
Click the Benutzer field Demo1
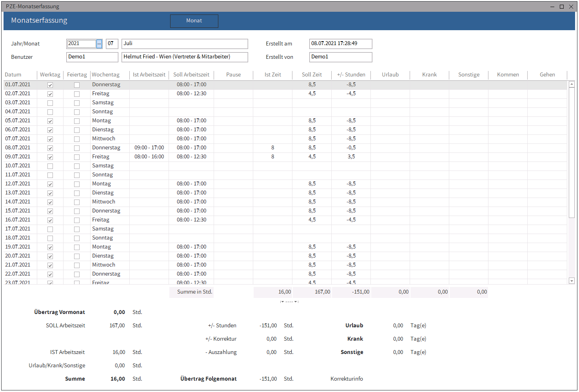click(x=92, y=57)
